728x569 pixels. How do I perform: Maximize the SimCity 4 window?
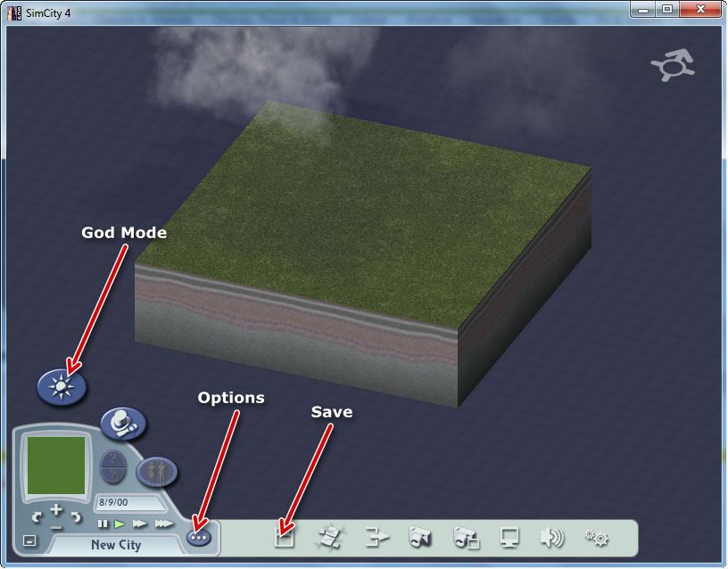pos(667,10)
